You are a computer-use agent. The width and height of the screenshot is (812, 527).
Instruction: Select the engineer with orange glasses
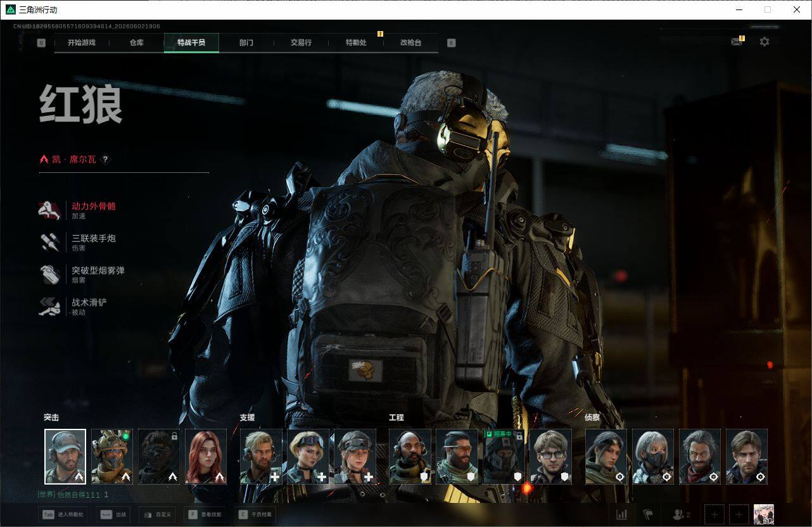coord(457,457)
